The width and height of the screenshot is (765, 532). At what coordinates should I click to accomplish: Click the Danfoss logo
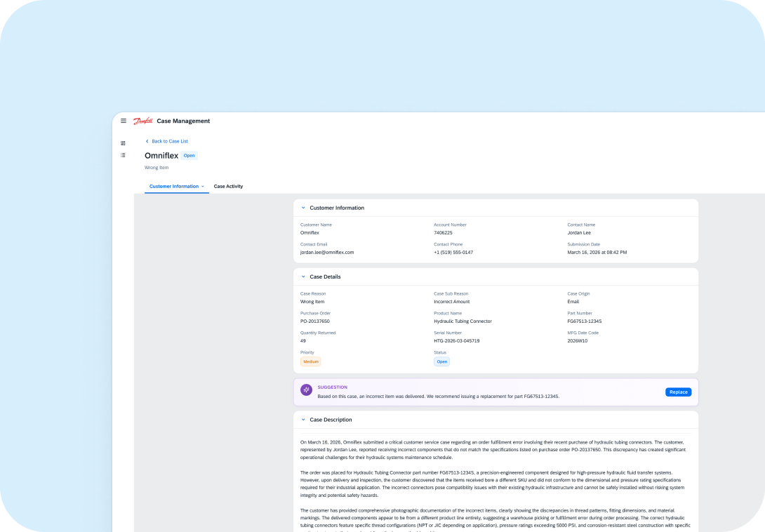tap(142, 121)
